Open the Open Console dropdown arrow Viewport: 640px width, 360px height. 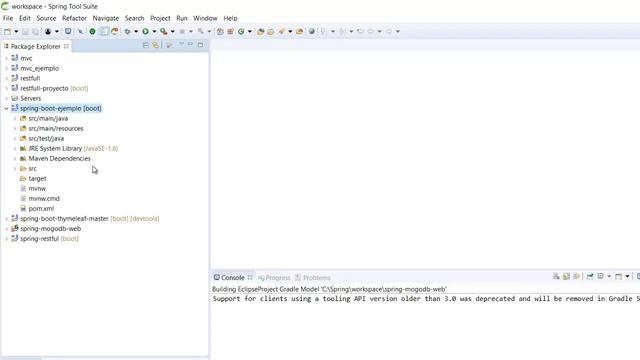pyautogui.click(x=627, y=276)
